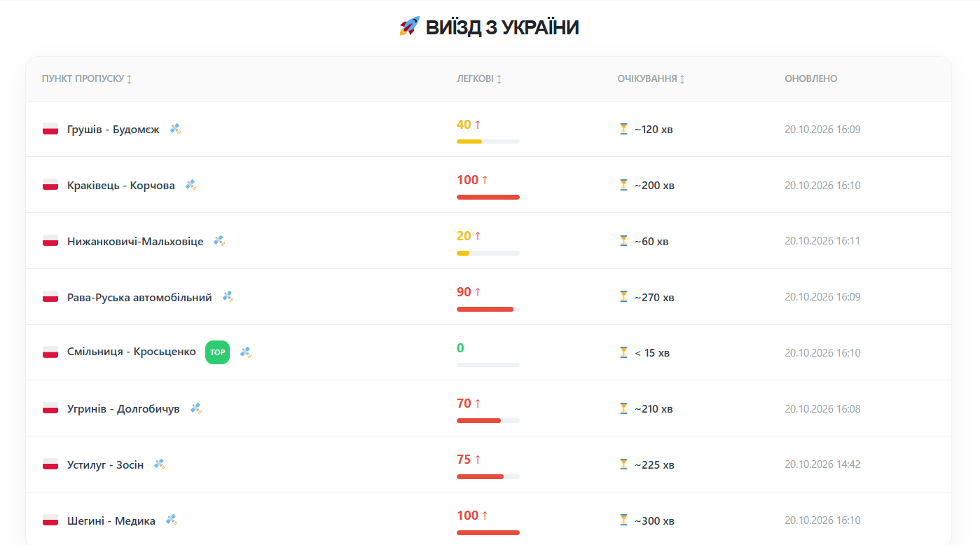Click the green 0 cars count
This screenshot has width=980, height=545.
pyautogui.click(x=460, y=348)
